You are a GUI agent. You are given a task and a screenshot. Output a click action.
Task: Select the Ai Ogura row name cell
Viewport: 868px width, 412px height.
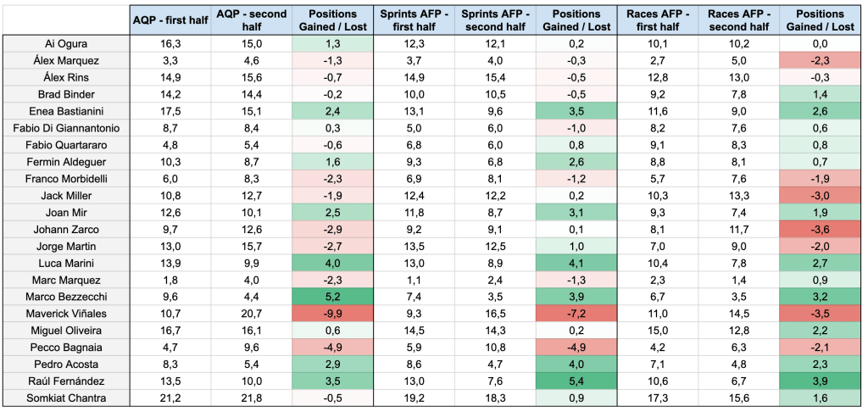pyautogui.click(x=67, y=43)
